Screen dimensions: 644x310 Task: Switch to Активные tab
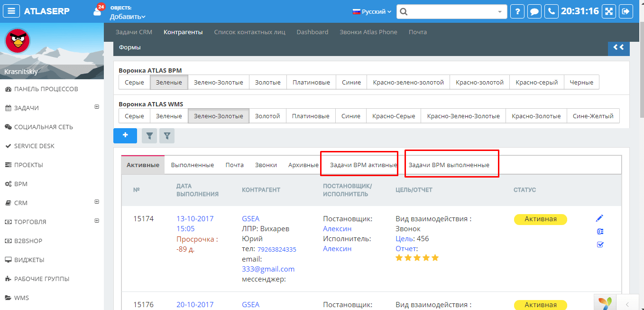143,165
